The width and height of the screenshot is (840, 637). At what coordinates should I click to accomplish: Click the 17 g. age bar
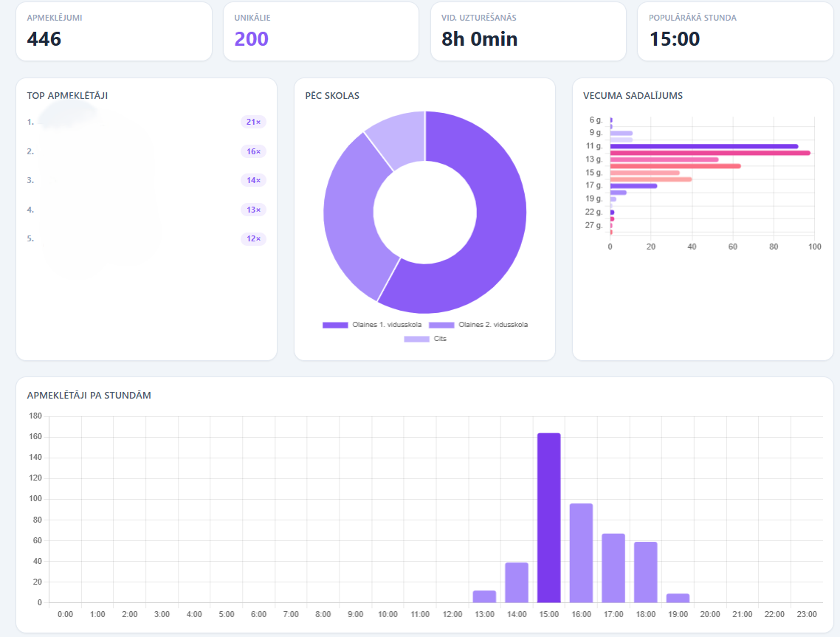[633, 186]
